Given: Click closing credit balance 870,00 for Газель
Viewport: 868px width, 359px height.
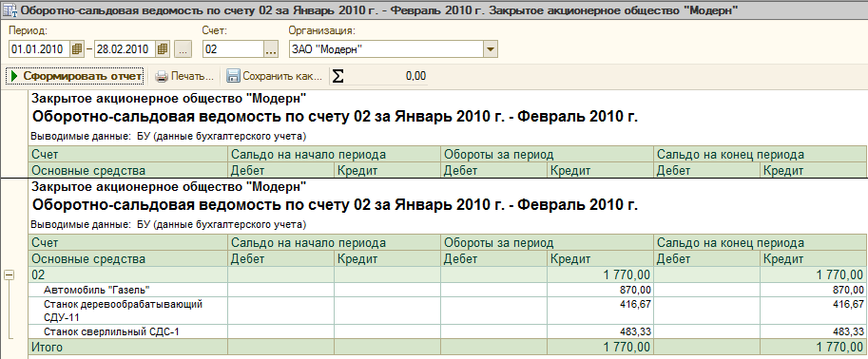Looking at the screenshot, I should point(813,290).
